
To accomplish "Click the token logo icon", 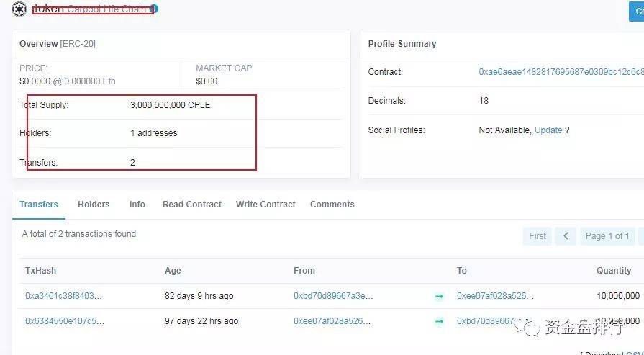I will pos(19,9).
